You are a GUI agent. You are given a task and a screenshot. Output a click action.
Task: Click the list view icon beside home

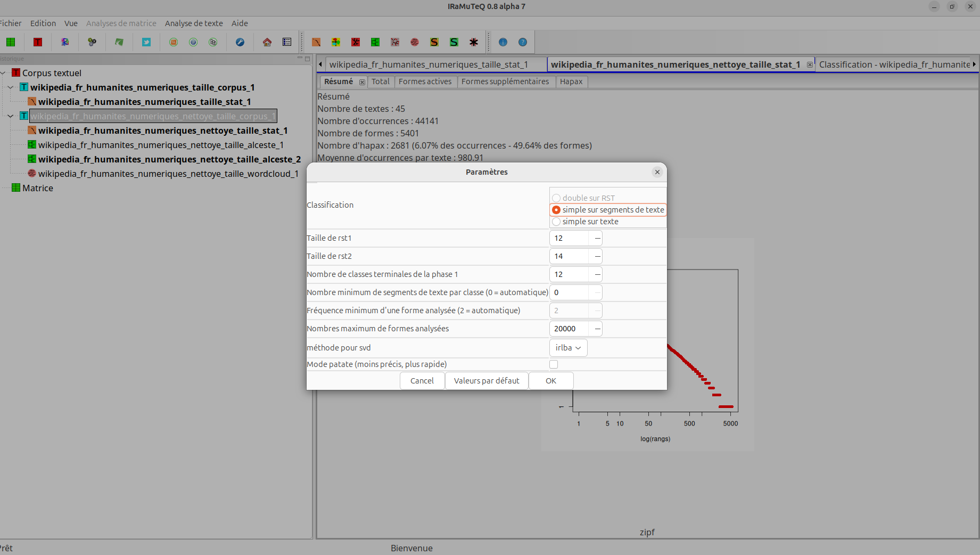tap(287, 42)
